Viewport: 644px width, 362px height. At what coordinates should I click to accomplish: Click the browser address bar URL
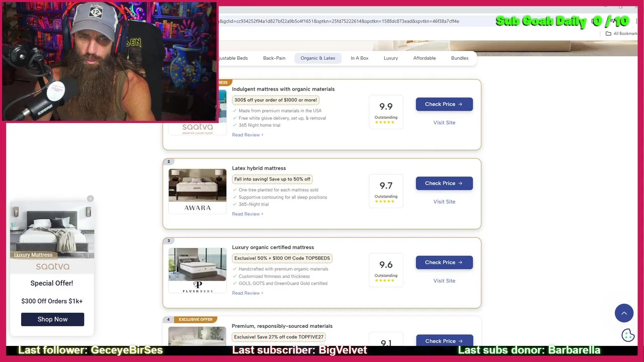coord(339,21)
